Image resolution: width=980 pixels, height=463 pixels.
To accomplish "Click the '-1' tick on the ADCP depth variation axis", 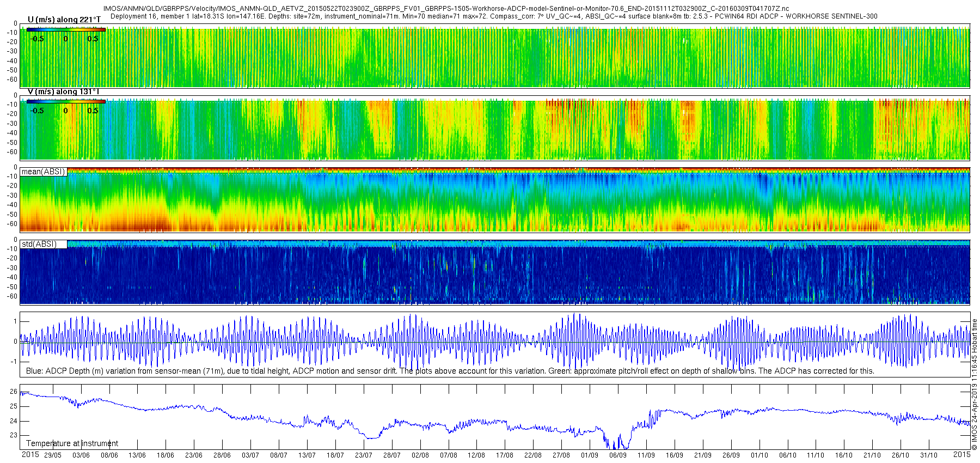I will coord(14,362).
